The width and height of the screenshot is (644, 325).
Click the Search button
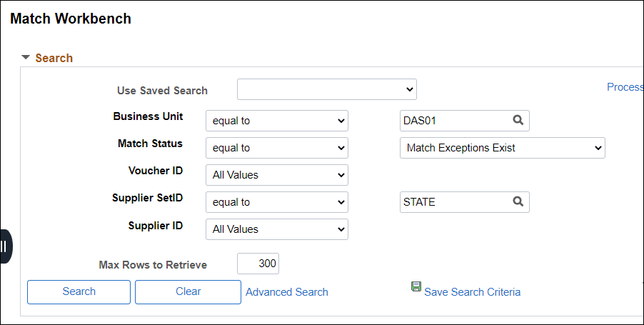[79, 291]
